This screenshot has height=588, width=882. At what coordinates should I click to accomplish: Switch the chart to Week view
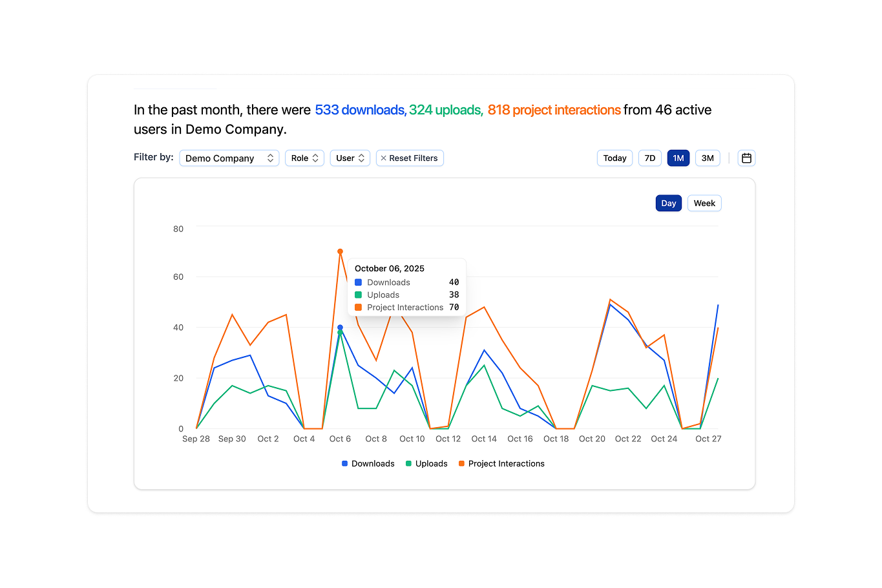[704, 202]
